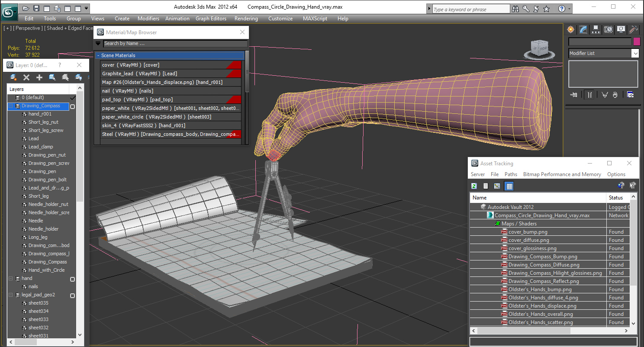
Task: Click Remove Modifier trash icon under the stack
Action: (x=615, y=95)
